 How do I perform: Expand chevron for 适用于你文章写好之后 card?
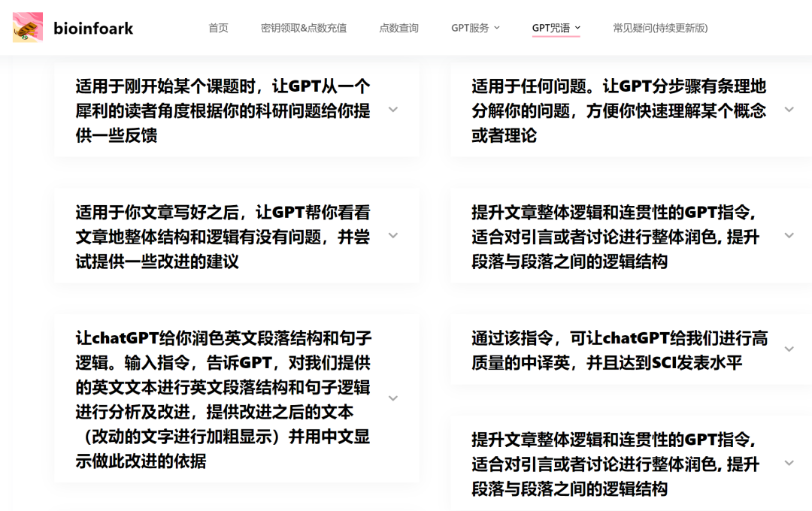pos(393,235)
